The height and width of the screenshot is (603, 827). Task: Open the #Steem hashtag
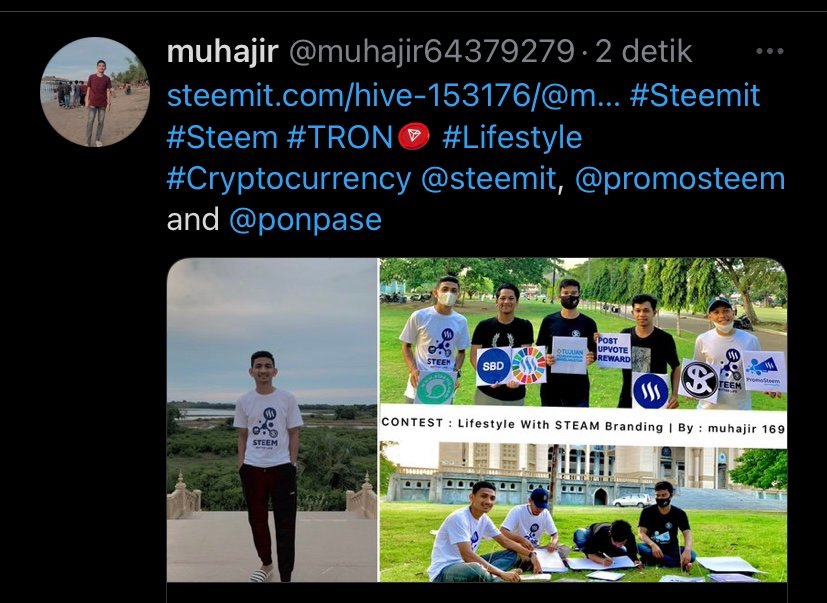[222, 137]
